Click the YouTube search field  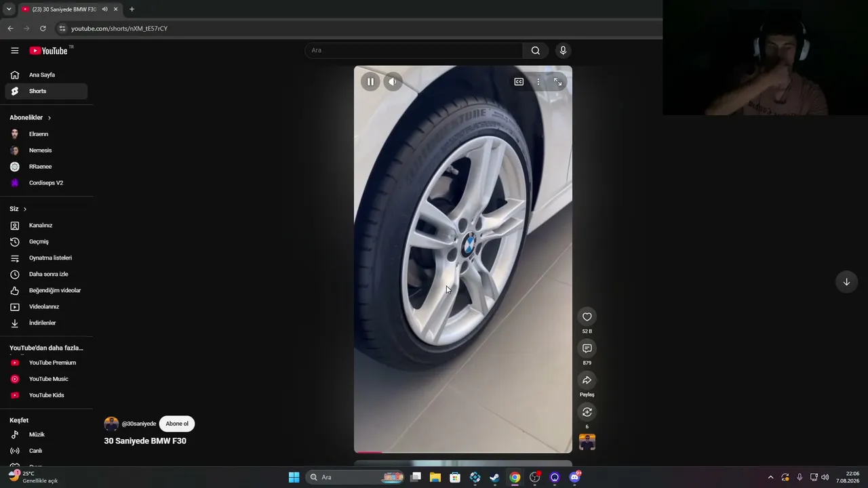(414, 50)
